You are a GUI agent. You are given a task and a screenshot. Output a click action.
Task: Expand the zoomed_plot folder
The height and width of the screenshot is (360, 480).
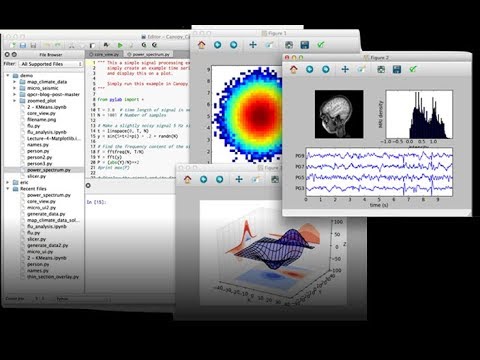[14, 101]
